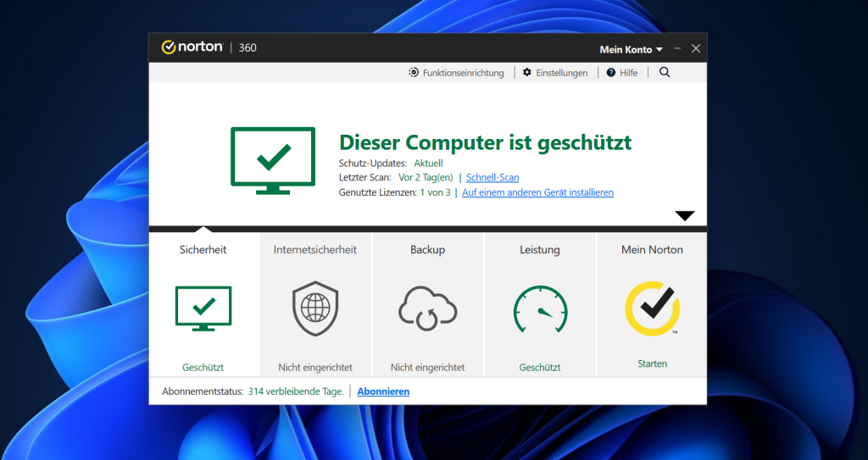Click Vor 2 Tag(en) scan date
Image resolution: width=868 pixels, height=460 pixels.
(x=426, y=178)
